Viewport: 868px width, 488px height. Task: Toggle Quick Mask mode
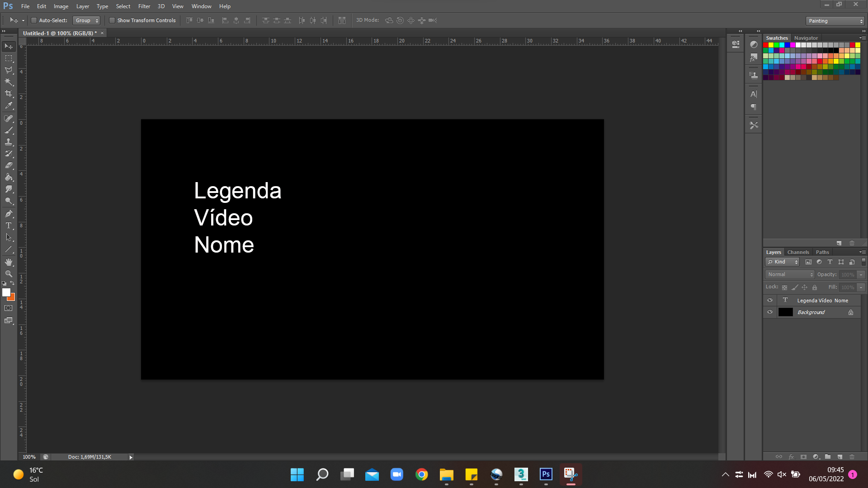click(9, 308)
